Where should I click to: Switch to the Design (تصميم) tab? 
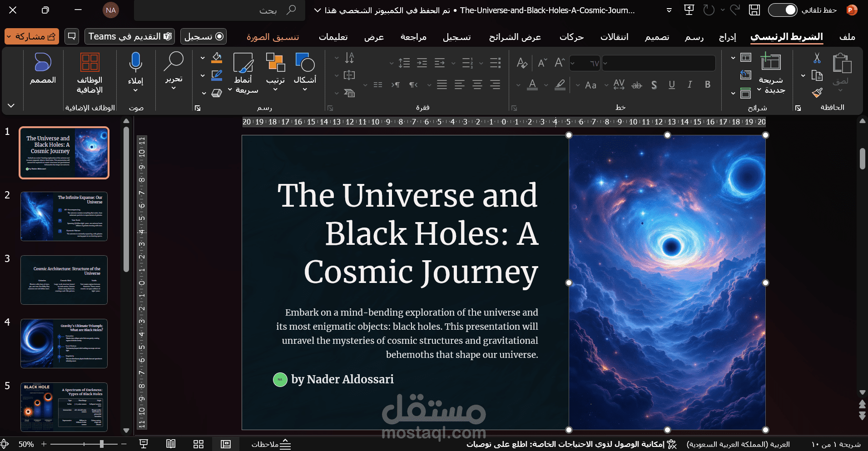click(x=657, y=37)
